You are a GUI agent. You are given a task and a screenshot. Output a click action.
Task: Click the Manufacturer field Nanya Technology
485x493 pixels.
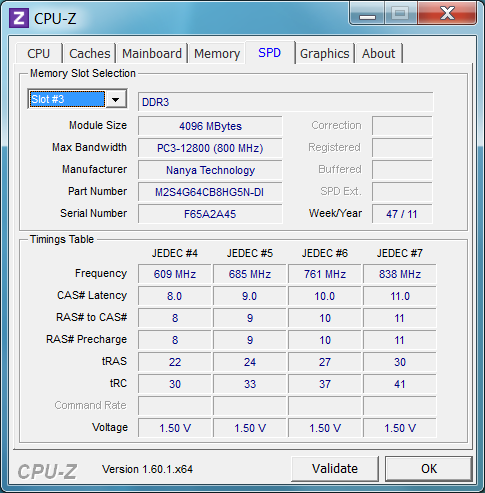coord(210,170)
